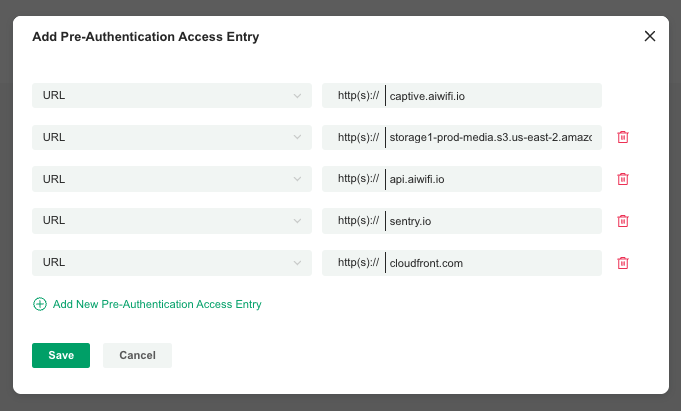Open the URL type dropdown for captive.aiwifi.io
This screenshot has height=411, width=681.
click(x=172, y=96)
